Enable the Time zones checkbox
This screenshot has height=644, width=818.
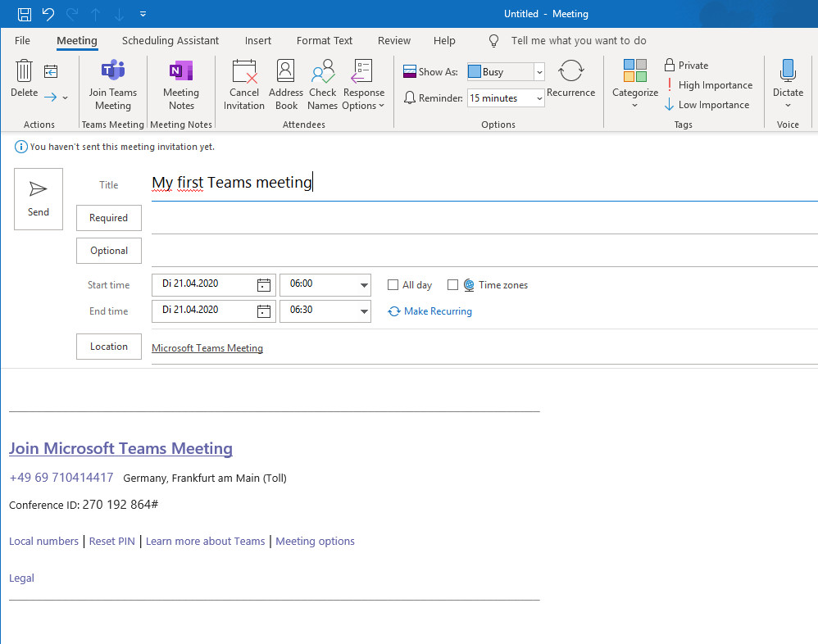click(452, 284)
